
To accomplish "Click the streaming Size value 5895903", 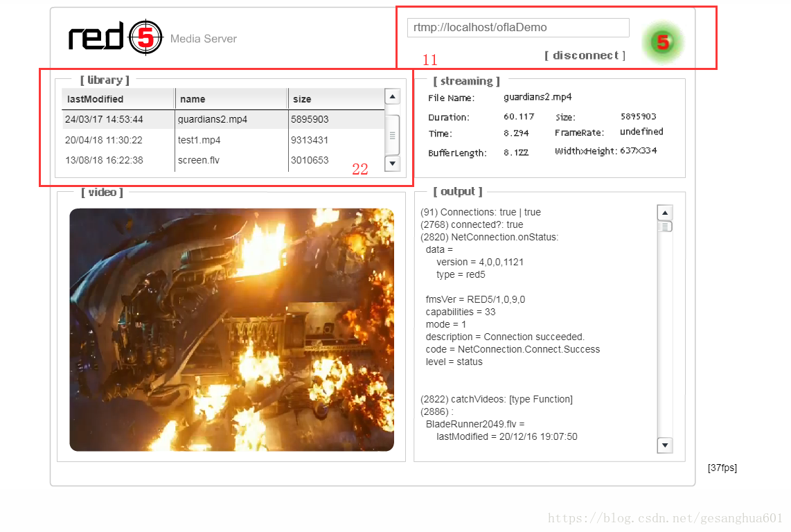I will (639, 116).
